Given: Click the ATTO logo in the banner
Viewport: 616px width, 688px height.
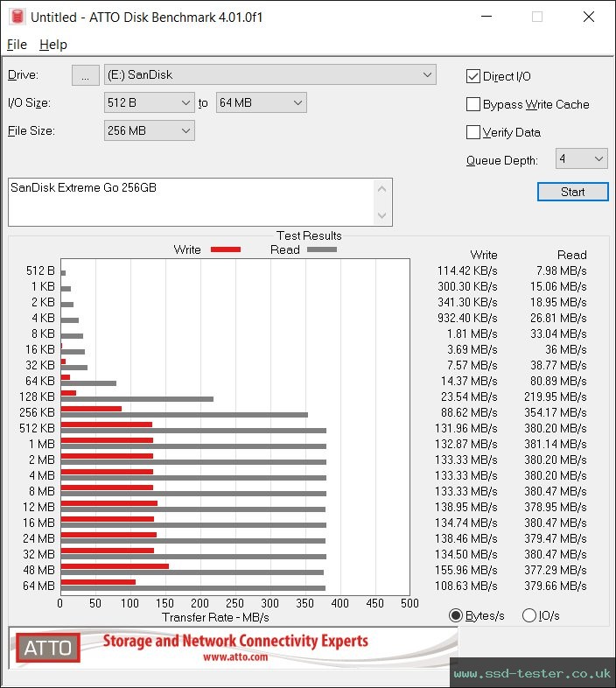Looking at the screenshot, I should 48,648.
